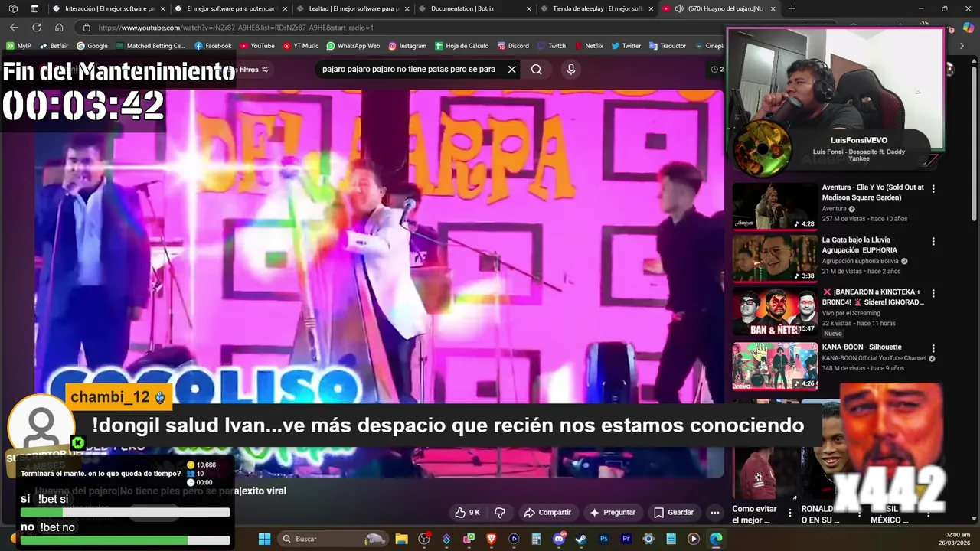
Task: Expand the bookmarks overflow chevron
Action: 962,46
